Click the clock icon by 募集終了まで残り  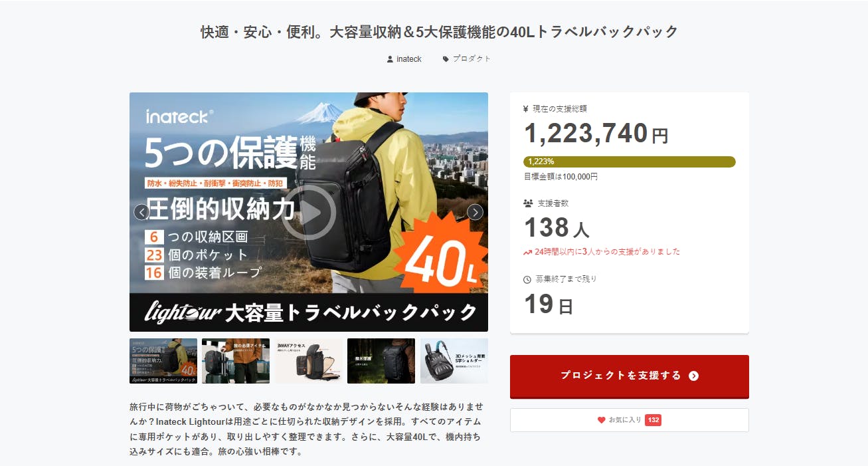click(527, 280)
